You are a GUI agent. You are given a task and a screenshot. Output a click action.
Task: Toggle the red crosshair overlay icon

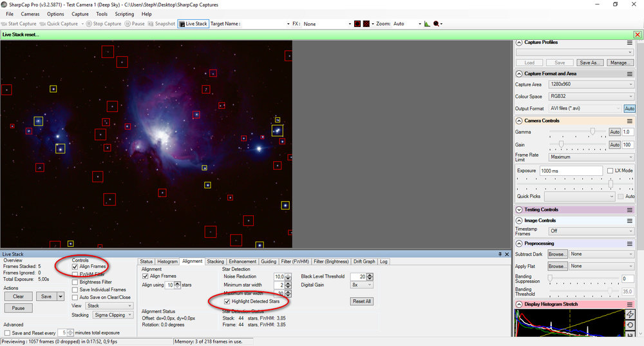point(366,24)
